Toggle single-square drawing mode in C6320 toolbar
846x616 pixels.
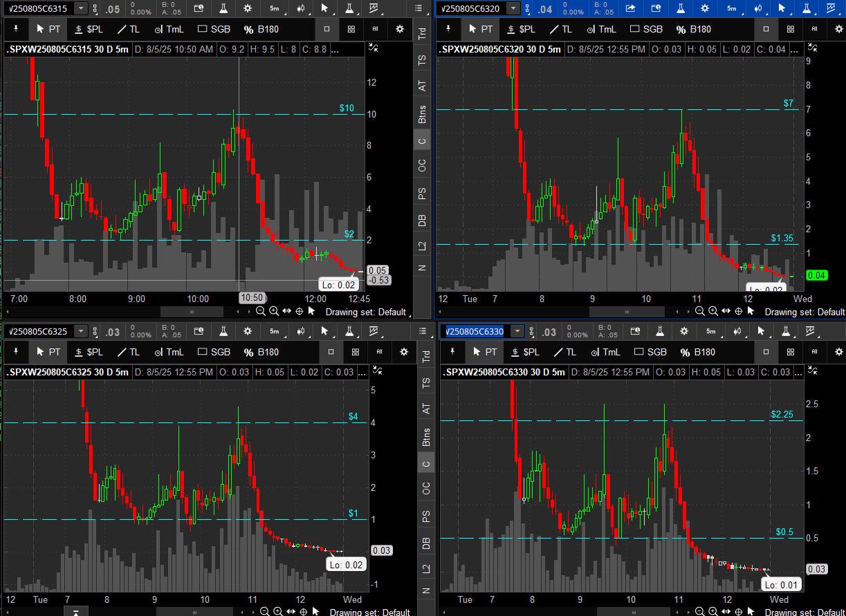pos(765,29)
